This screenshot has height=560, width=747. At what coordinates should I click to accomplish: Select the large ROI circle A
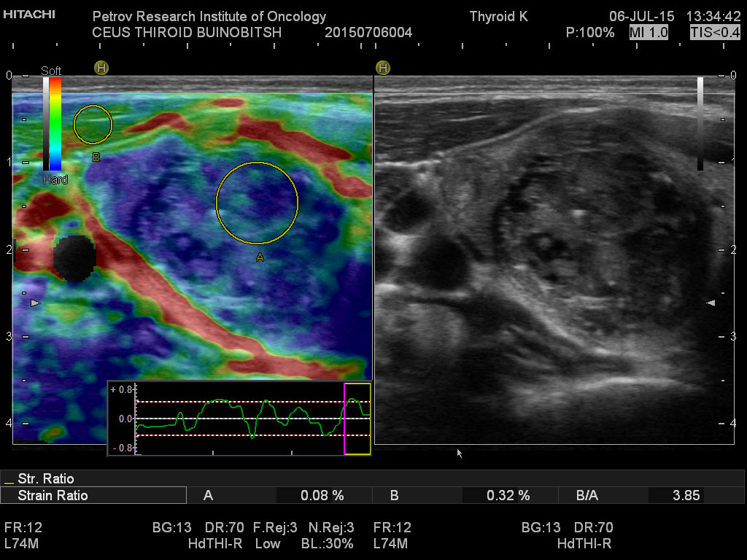pos(258,203)
